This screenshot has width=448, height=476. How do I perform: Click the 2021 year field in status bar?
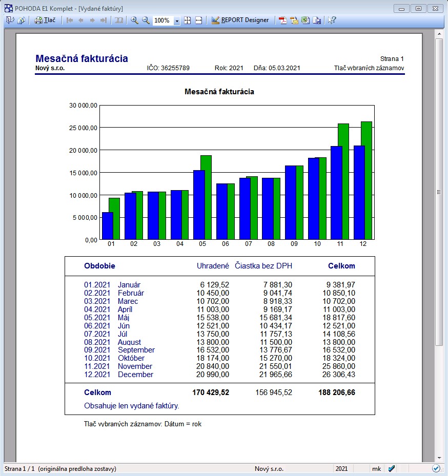(x=341, y=468)
